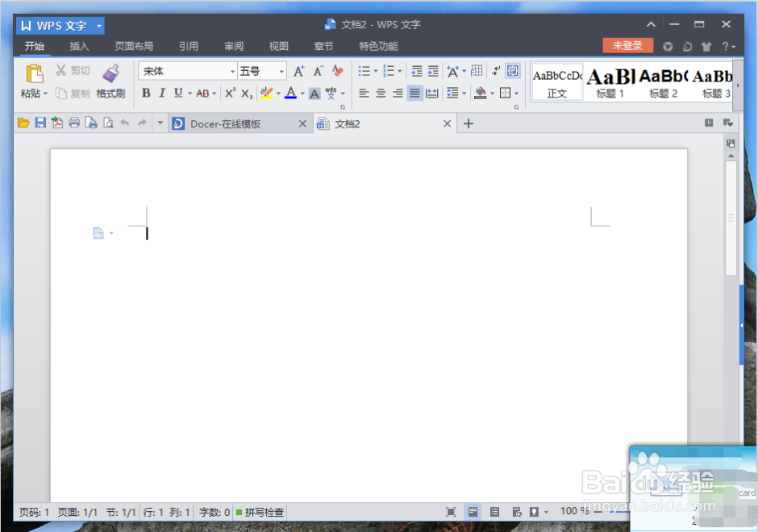The height and width of the screenshot is (532, 758).
Task: Increase font size with the A+ icon
Action: click(299, 72)
